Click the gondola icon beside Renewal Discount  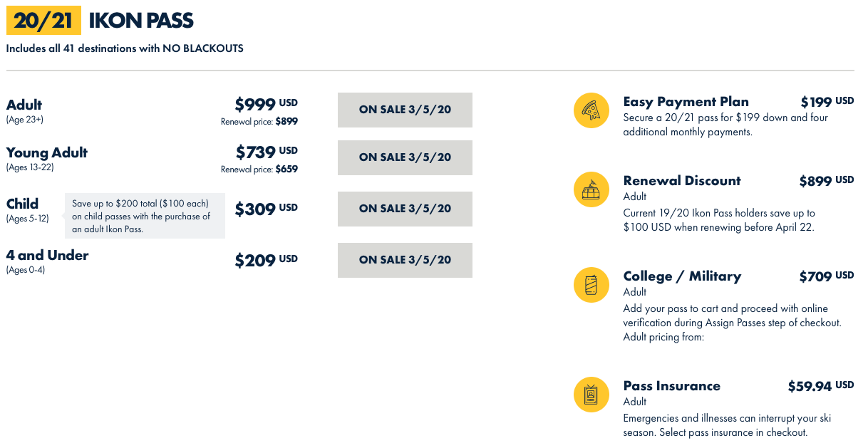coord(591,189)
